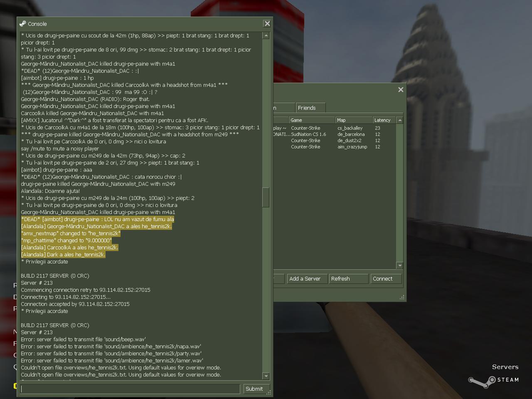532x399 pixels.
Task: Servers window resize grip
Action: 402,297
